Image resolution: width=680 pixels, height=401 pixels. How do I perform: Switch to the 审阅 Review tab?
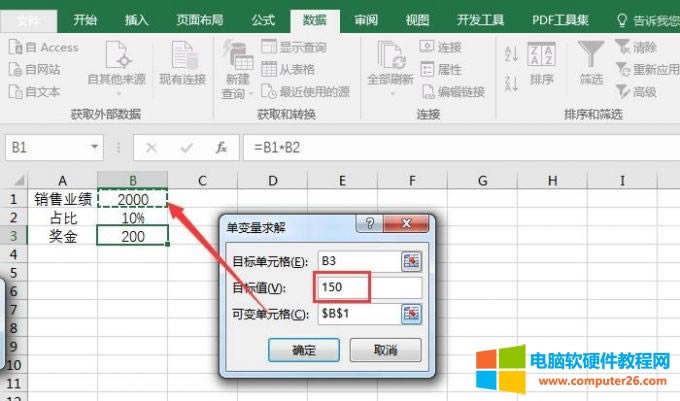(x=366, y=20)
